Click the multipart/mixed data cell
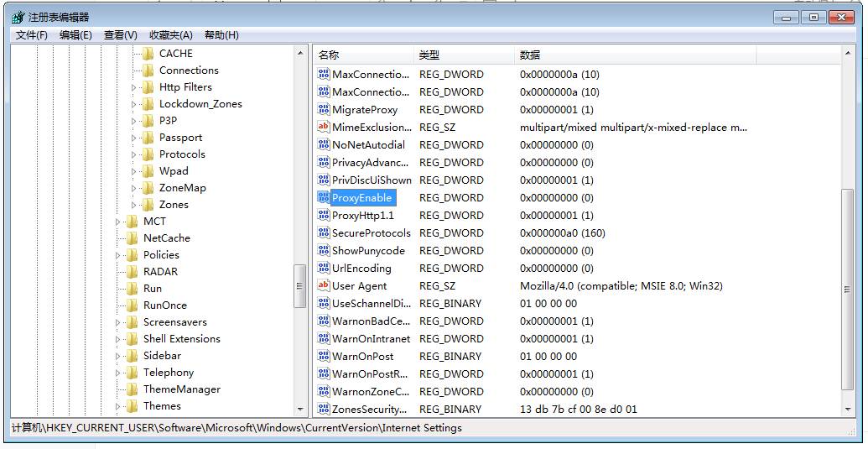 634,128
